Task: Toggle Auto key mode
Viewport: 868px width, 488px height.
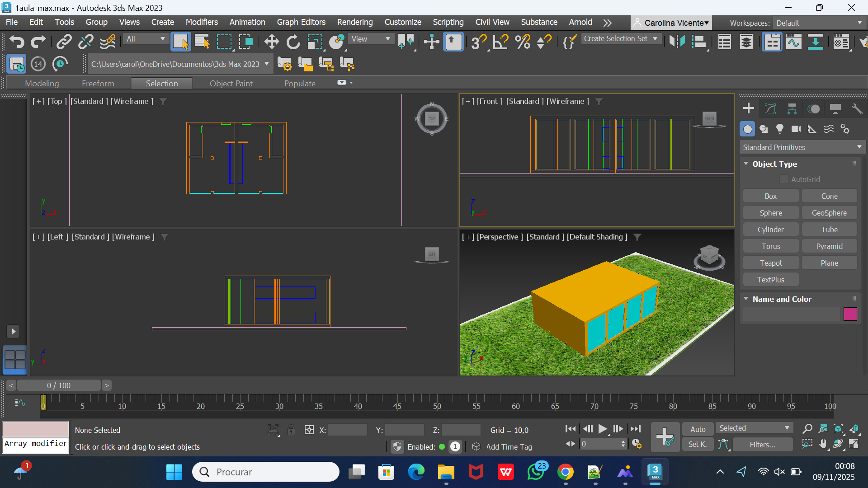Action: tap(698, 429)
